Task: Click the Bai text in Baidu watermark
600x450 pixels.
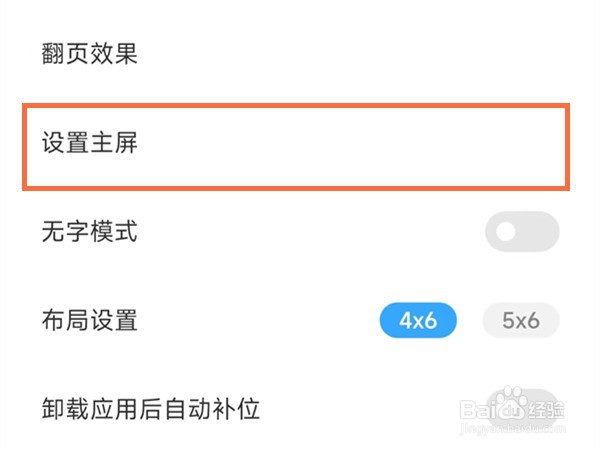Action: (x=478, y=410)
